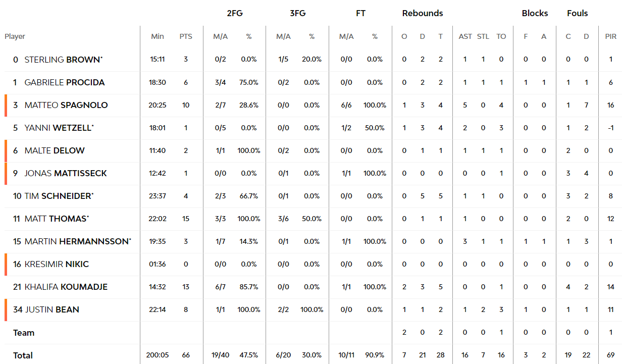Open Gabriele Procida's player name link
Viewport: 622px width, 364px height.
click(65, 82)
